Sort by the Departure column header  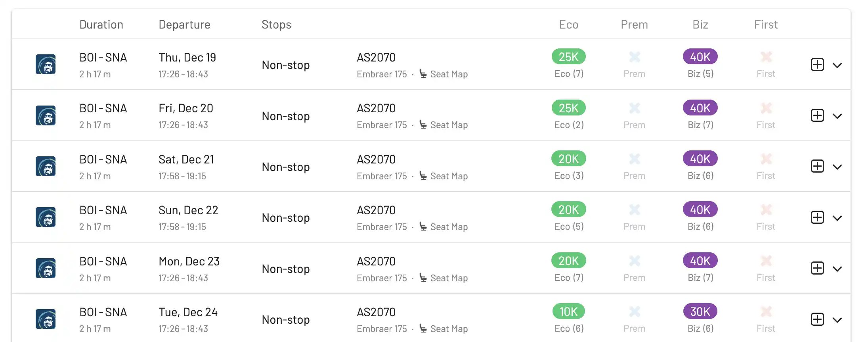(x=184, y=25)
